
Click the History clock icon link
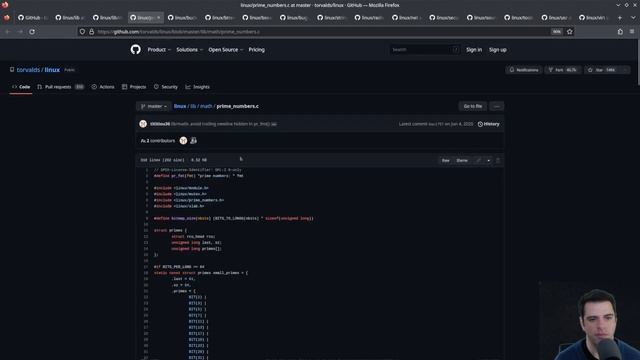click(489, 124)
